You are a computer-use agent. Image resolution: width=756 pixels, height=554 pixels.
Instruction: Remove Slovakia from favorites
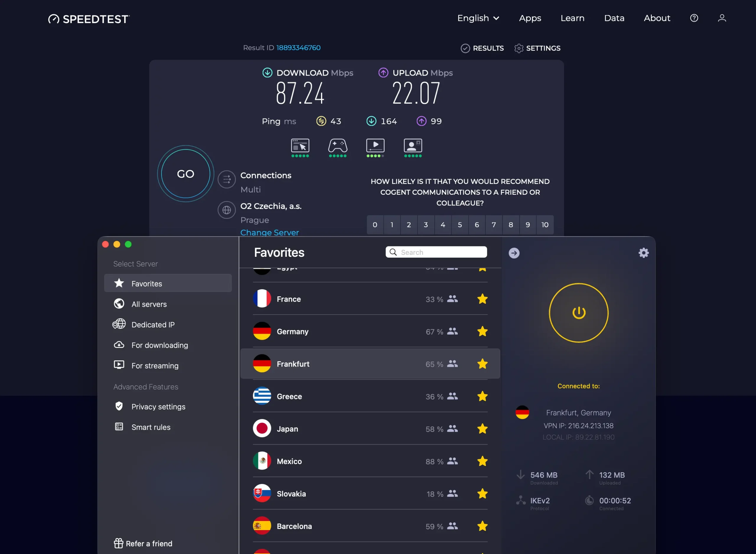pos(483,493)
